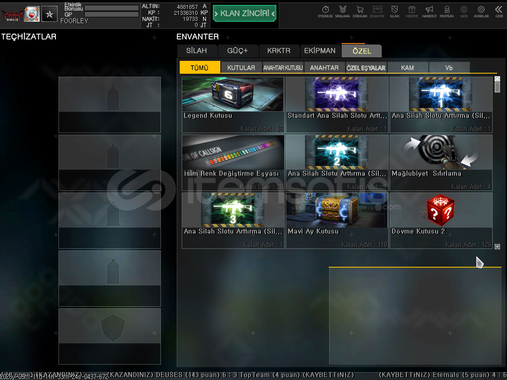Open the Haberci megaphone icon
The image size is (507, 380).
click(x=429, y=11)
